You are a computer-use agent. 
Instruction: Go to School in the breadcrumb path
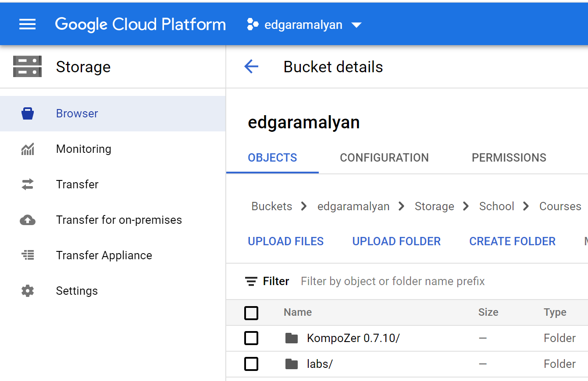[x=496, y=206]
